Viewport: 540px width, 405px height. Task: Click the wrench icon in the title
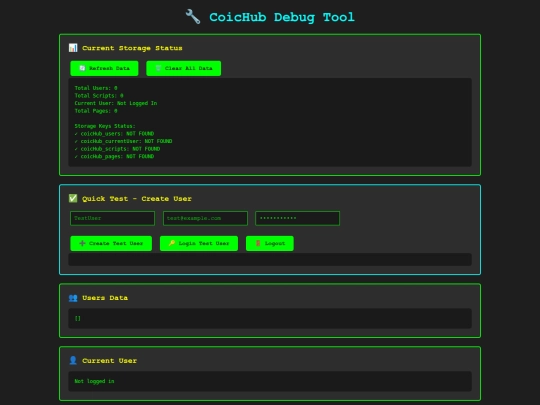(x=193, y=17)
